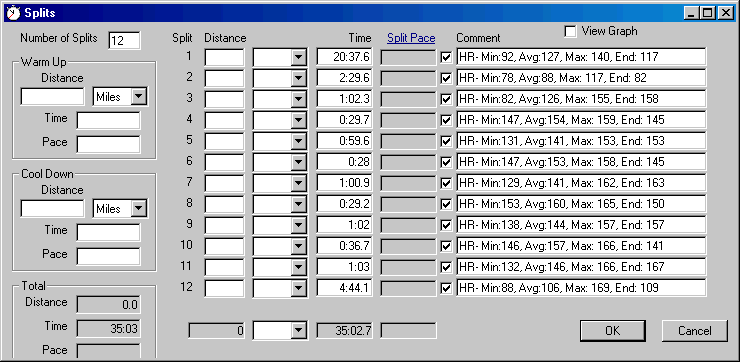The height and width of the screenshot is (362, 740).
Task: Click the time field showing 4:44.1
Action: tap(345, 288)
